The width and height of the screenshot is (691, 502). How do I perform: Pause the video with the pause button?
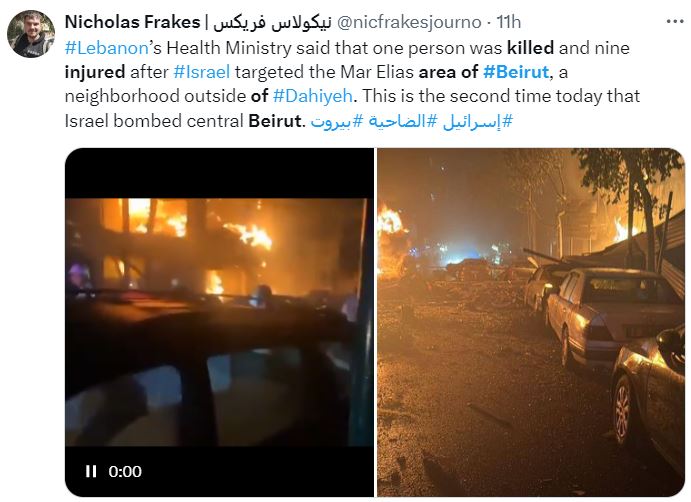click(91, 471)
